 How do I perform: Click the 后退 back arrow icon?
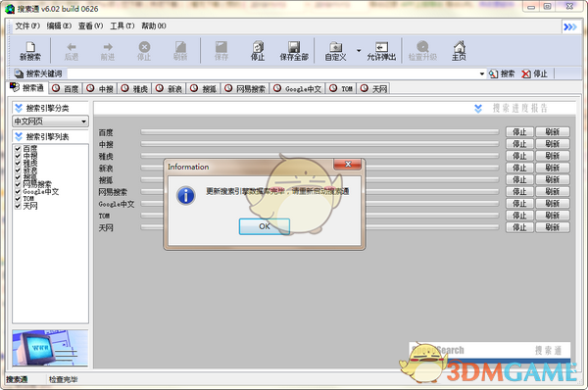click(72, 47)
